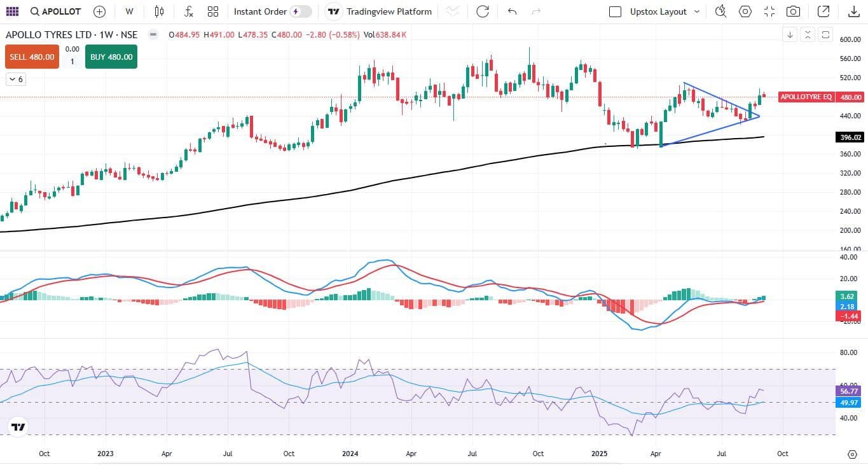Click the circular refresh icon

click(x=483, y=11)
